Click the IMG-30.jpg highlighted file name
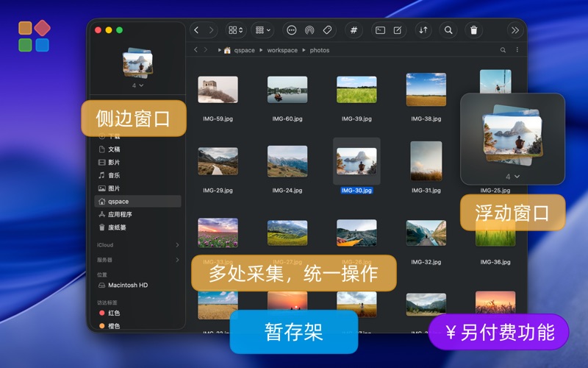 (x=356, y=191)
